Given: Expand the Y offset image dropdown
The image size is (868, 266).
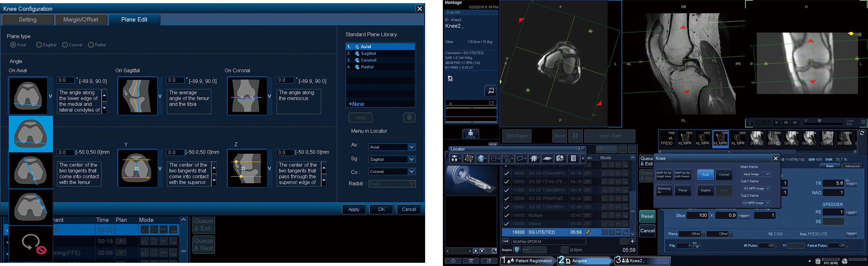Looking at the screenshot, I should [160, 168].
